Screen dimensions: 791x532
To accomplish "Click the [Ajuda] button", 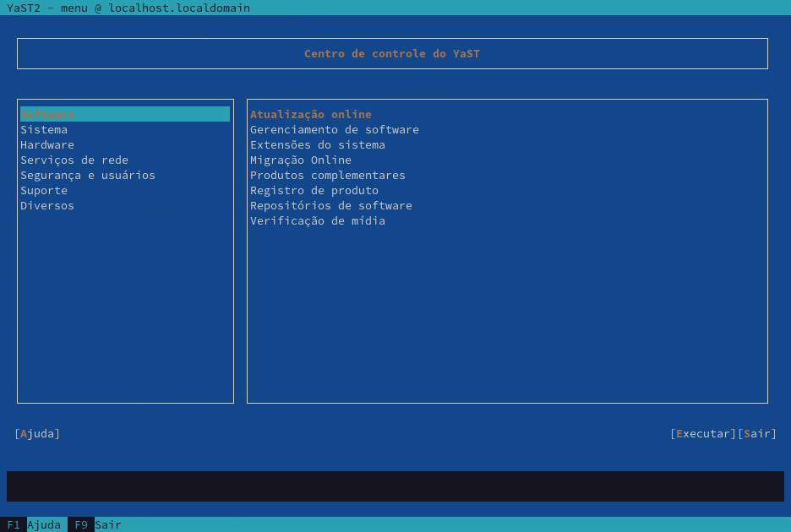I will 37,434.
